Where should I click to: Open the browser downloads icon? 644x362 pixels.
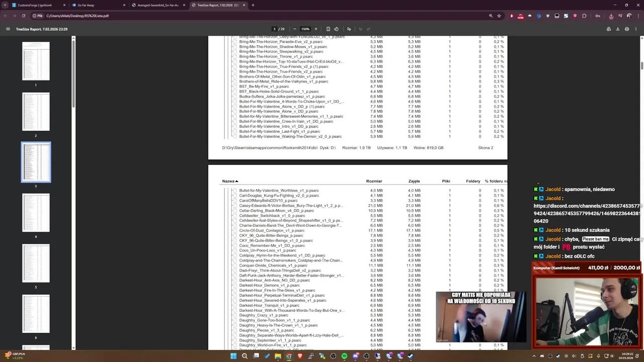click(611, 16)
